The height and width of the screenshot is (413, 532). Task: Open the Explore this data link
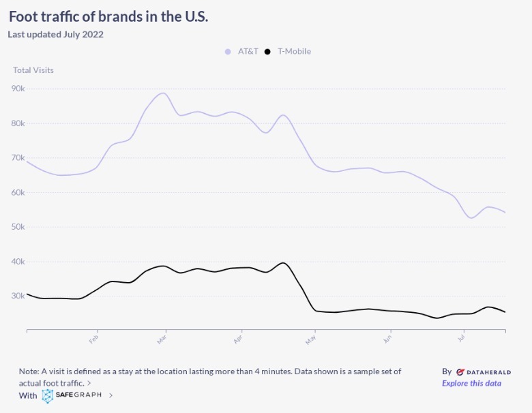pyautogui.click(x=471, y=383)
